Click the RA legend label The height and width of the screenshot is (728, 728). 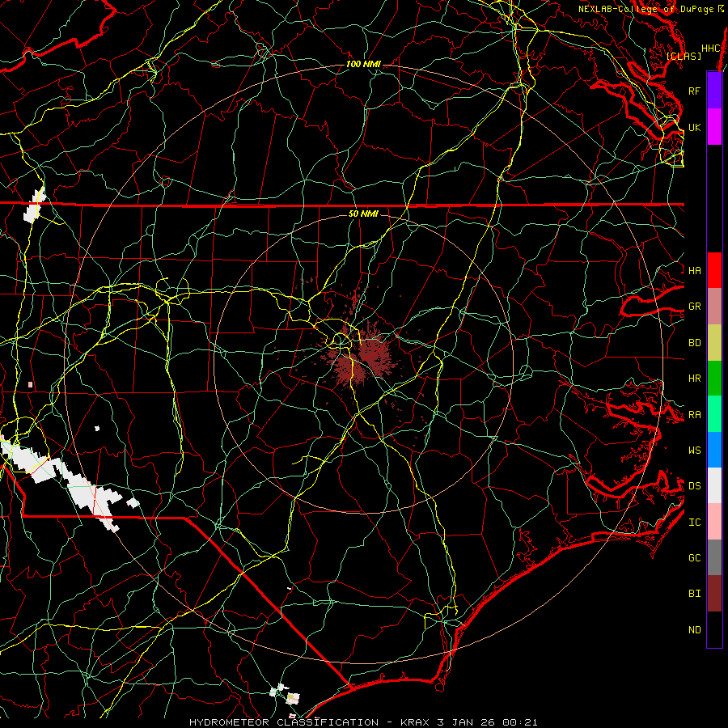pos(694,415)
